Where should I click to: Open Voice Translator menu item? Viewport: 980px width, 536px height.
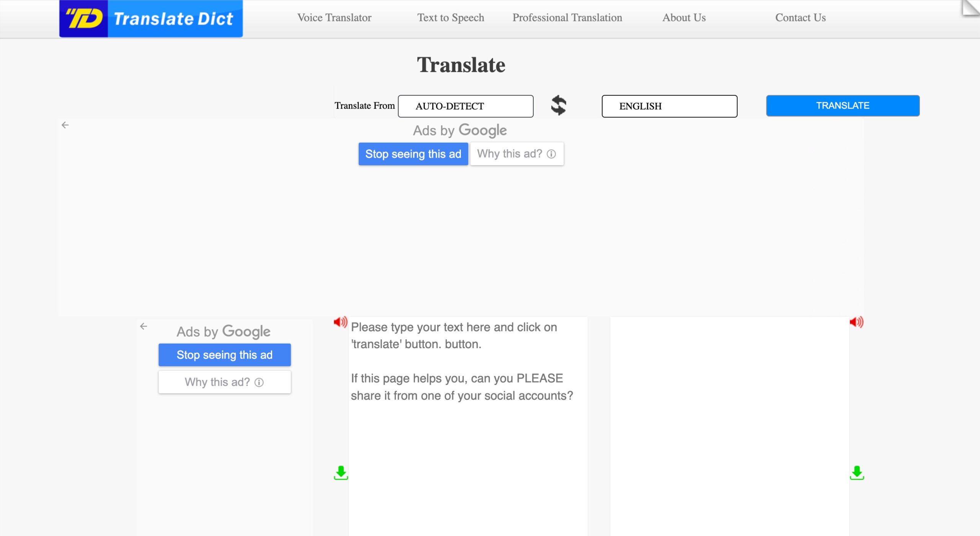[334, 18]
